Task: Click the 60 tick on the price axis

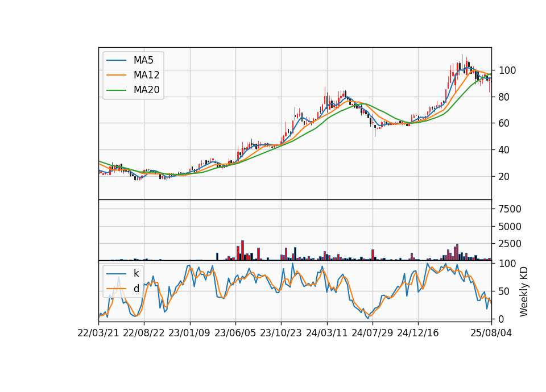Action: pos(504,123)
